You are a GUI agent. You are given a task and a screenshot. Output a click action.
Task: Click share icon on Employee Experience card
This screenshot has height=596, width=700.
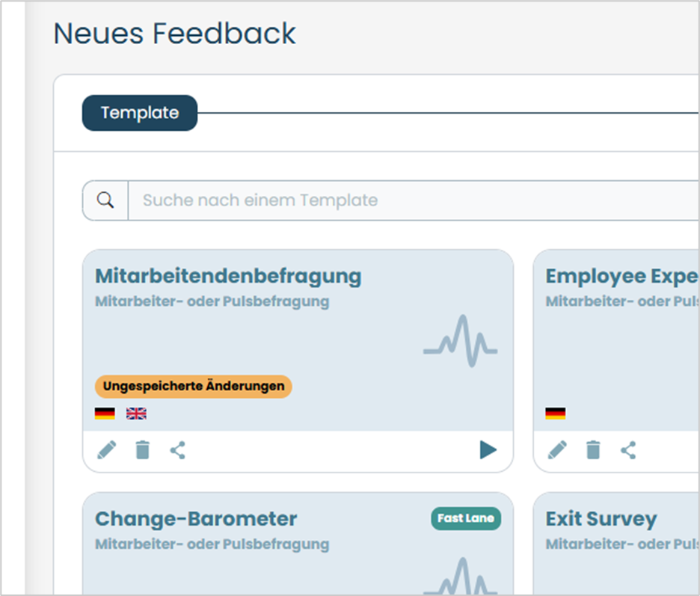[x=628, y=450]
